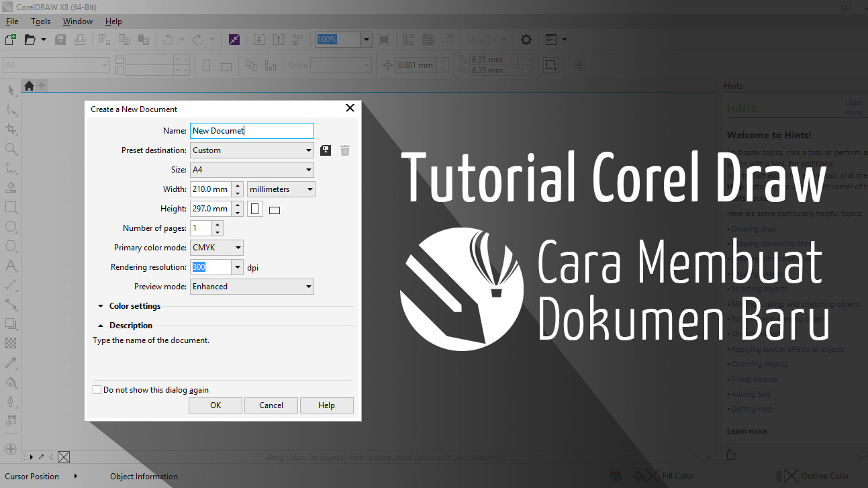Toggle landscape orientation in the property bar

point(226,66)
